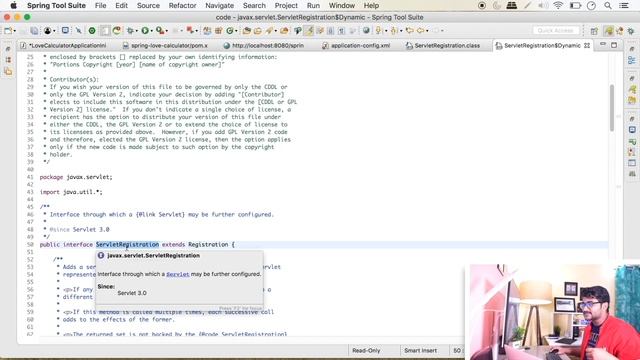Click the Open Task toolbar icon
This screenshot has width=640, height=360.
click(x=258, y=31)
